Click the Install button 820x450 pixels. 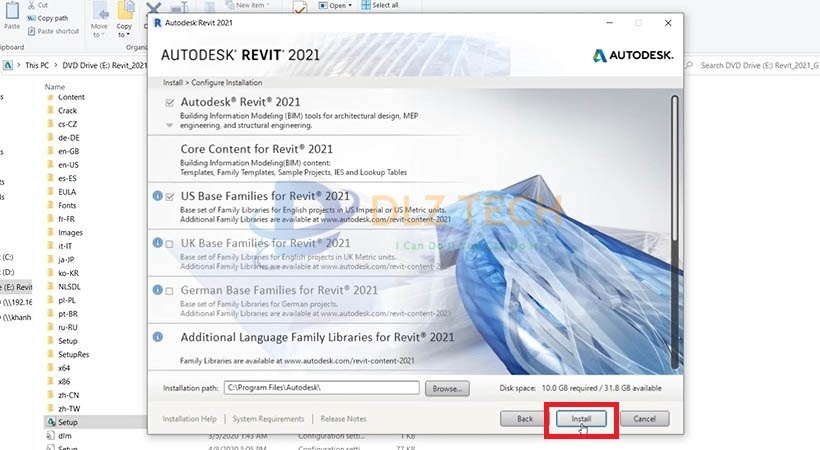[x=581, y=419]
